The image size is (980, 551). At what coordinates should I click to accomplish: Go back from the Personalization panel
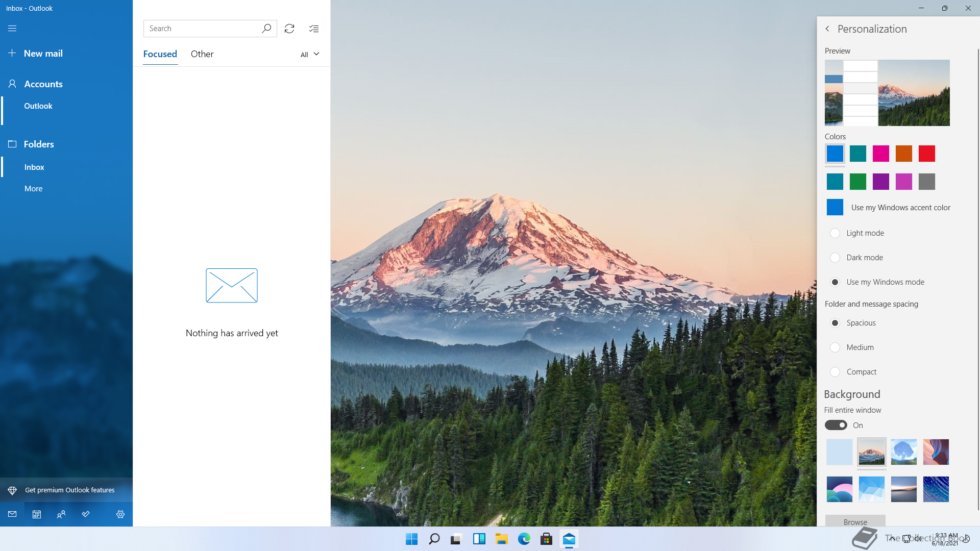click(x=827, y=29)
